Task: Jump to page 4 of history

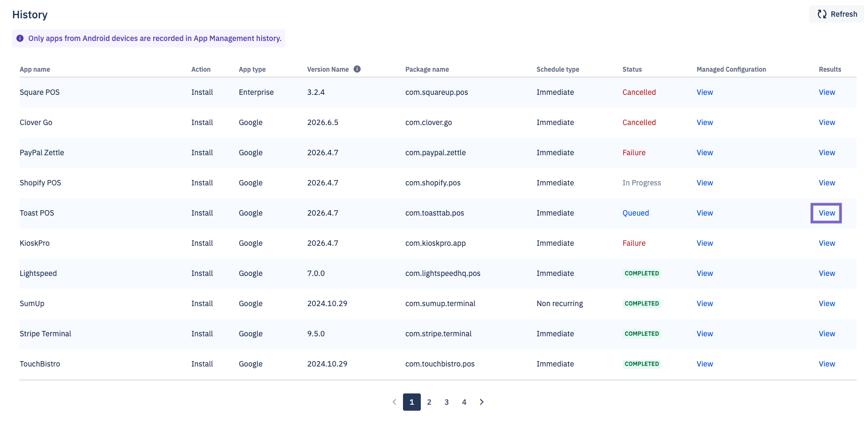Action: pos(464,402)
